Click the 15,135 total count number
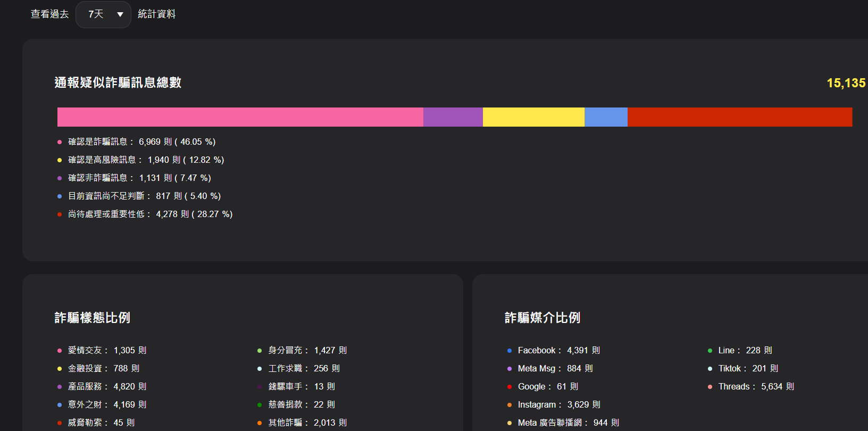Screen dimensions: 868x431 (846, 83)
